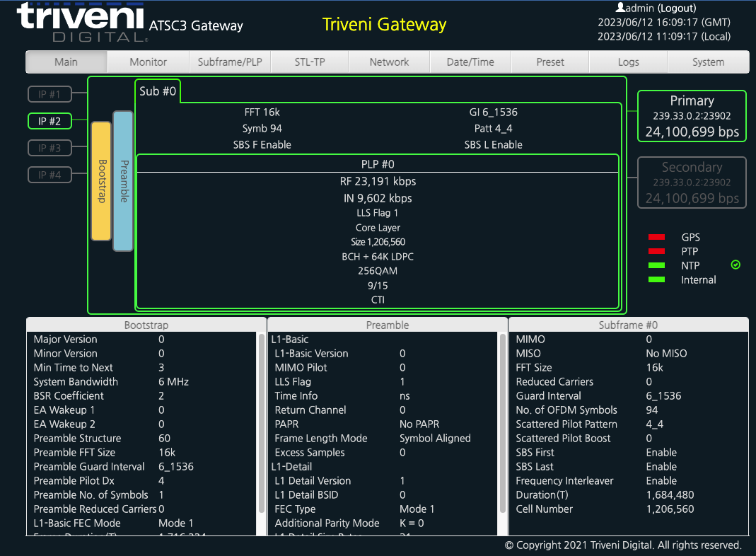The width and height of the screenshot is (756, 556).
Task: Click the RF 23,191 kbps value
Action: (378, 181)
